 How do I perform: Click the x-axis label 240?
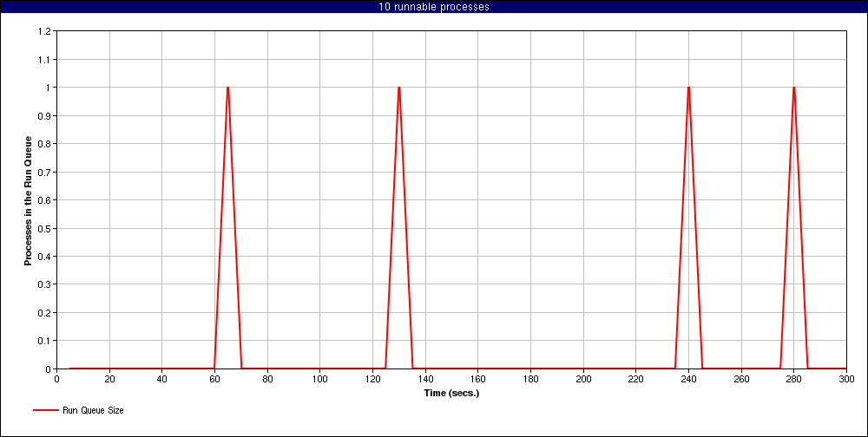[688, 379]
